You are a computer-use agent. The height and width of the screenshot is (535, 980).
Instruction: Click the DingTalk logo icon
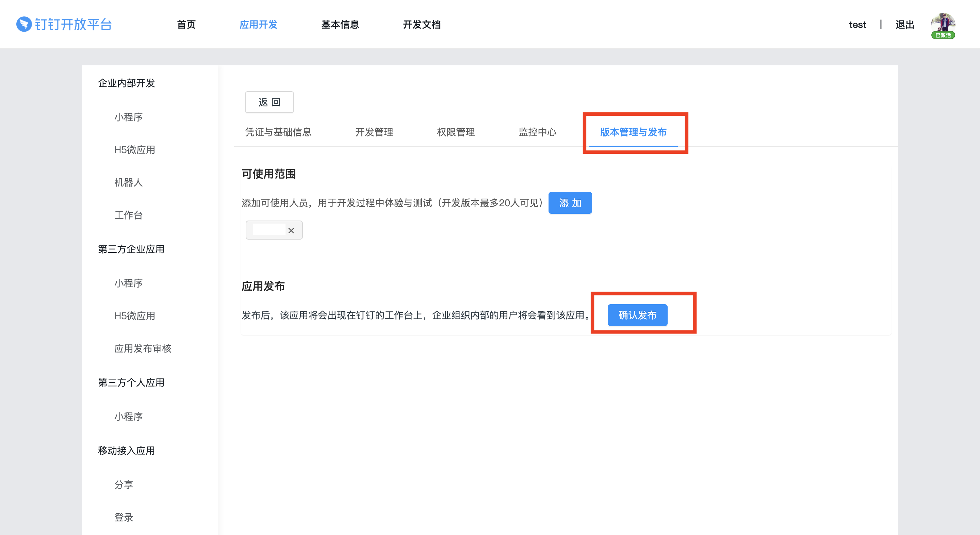24,25
